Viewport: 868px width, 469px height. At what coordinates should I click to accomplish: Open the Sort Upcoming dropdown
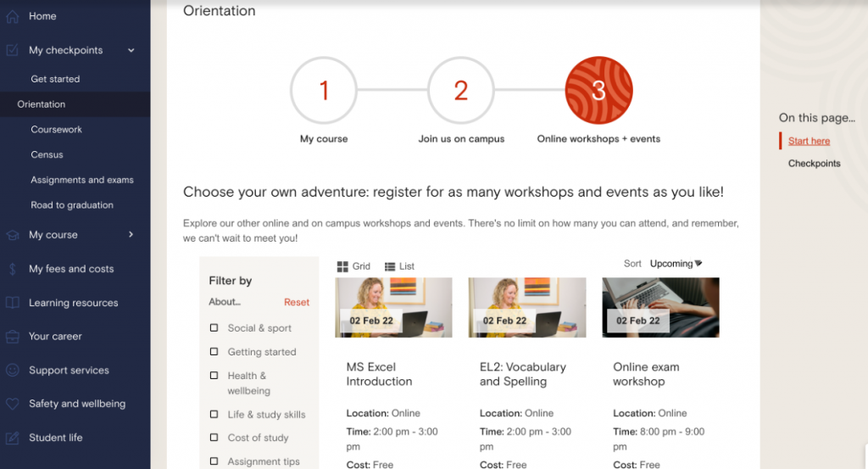tap(676, 264)
